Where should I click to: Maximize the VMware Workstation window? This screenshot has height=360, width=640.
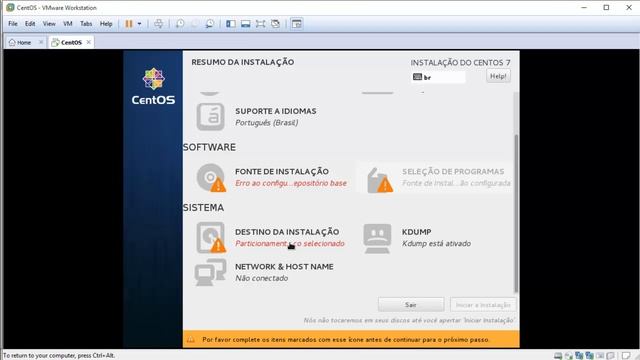tap(606, 7)
